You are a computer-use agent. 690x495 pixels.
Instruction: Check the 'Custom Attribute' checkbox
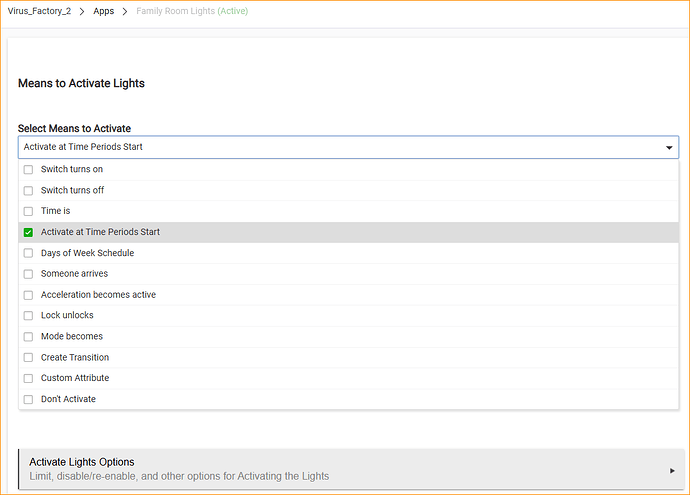coord(28,379)
